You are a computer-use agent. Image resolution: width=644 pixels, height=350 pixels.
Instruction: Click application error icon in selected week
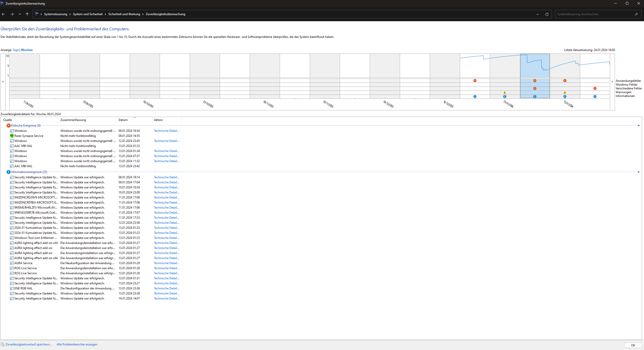click(535, 81)
